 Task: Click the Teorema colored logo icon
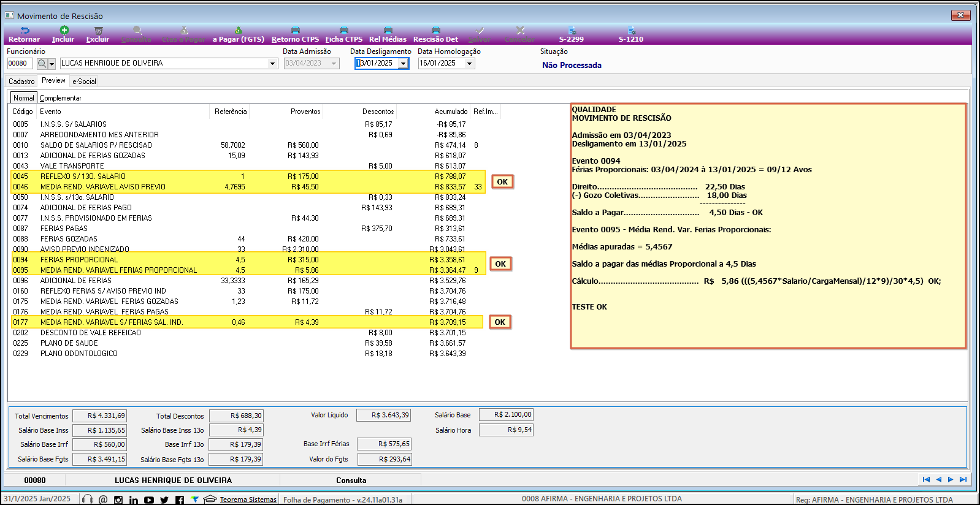(x=195, y=499)
